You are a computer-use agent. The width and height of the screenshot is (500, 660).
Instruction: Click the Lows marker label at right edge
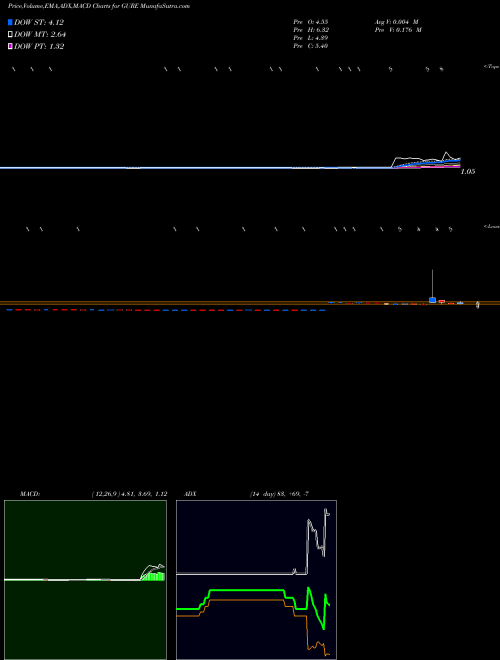tap(491, 226)
